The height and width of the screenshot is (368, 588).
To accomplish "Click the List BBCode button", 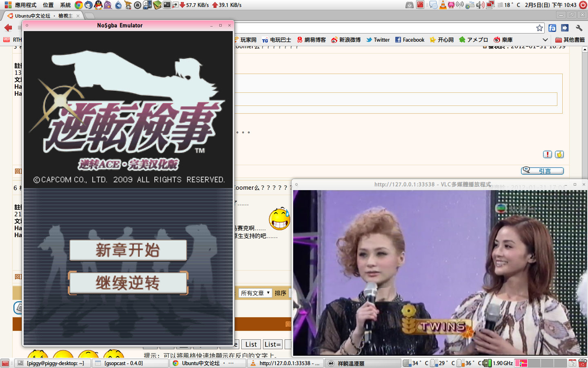I will pyautogui.click(x=251, y=344).
